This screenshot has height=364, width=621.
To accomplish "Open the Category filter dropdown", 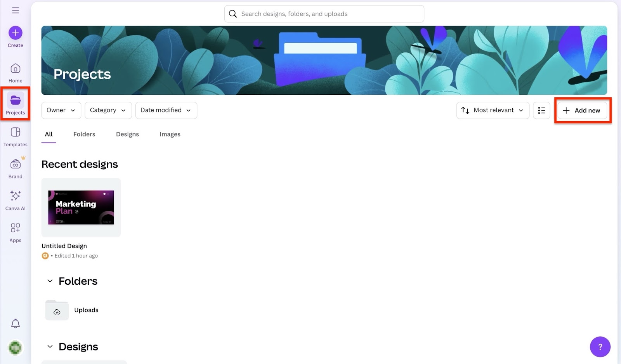I will 108,111.
